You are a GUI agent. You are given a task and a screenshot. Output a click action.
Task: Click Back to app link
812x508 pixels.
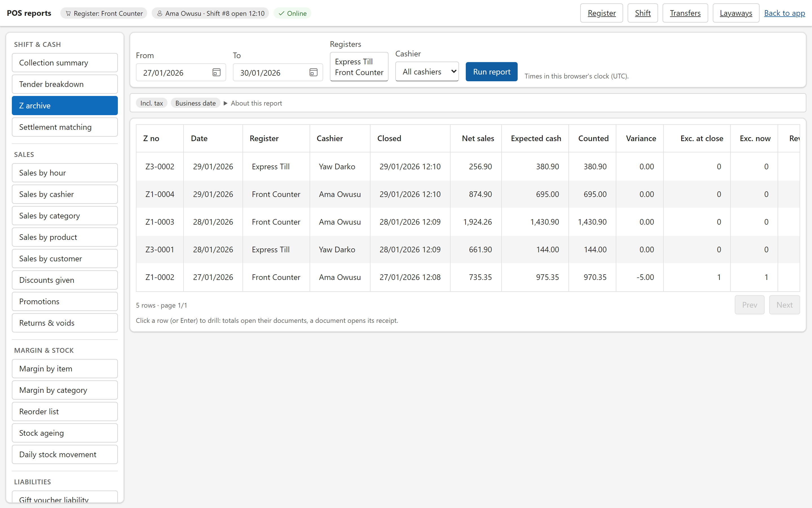[784, 13]
